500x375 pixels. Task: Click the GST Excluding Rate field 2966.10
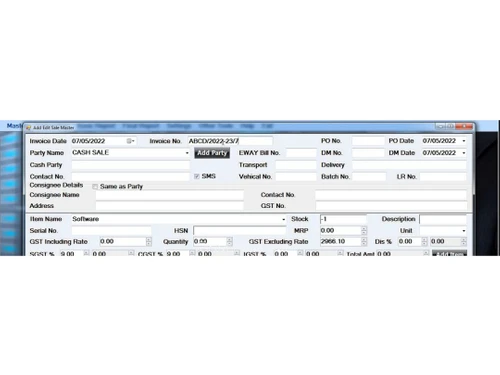click(340, 242)
